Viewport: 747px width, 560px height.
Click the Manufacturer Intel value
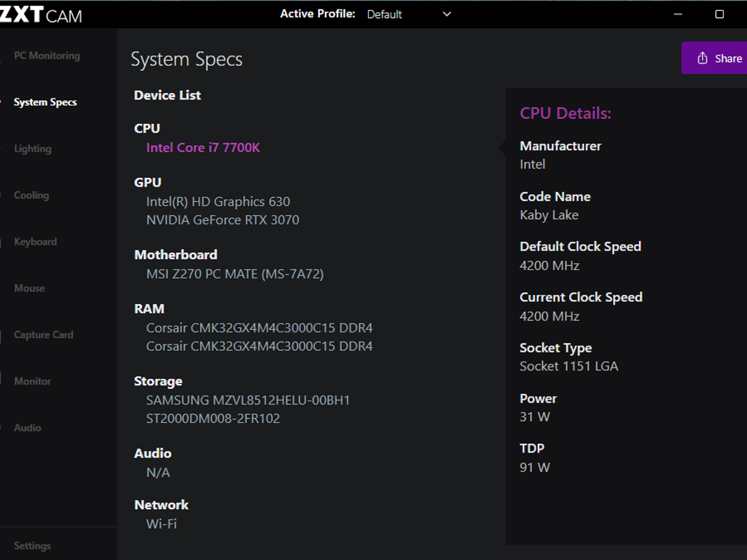click(532, 164)
